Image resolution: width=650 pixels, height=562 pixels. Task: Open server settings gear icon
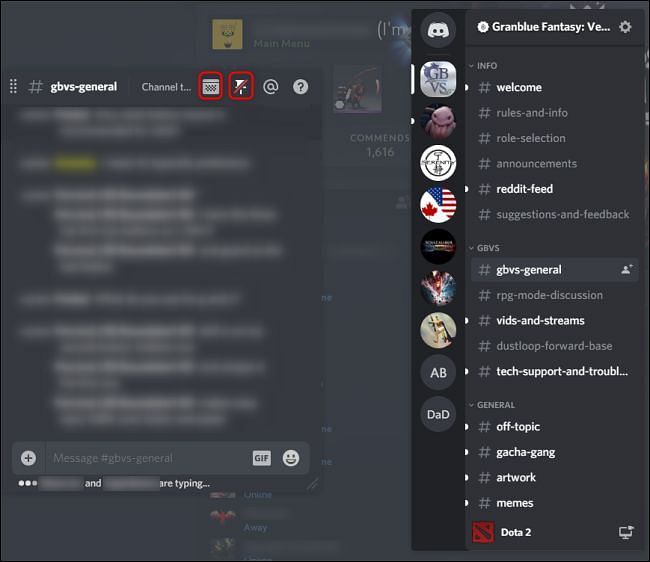pos(625,27)
